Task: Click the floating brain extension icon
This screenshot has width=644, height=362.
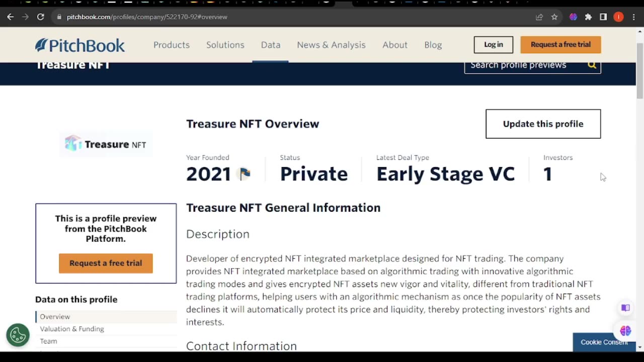Action: point(625,330)
